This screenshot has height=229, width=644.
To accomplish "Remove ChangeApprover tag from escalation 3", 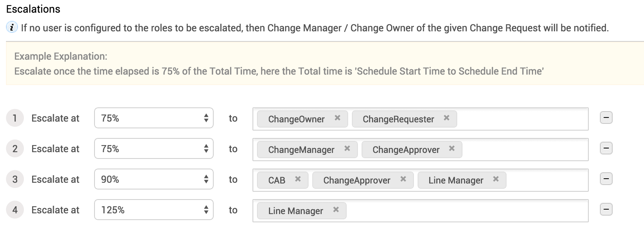I will coord(403,179).
